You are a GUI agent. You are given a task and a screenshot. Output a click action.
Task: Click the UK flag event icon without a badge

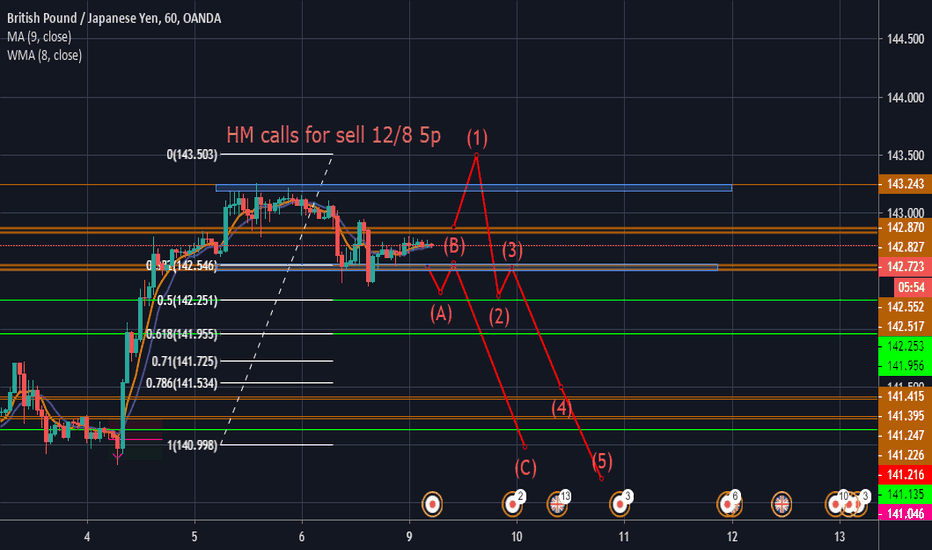781,505
